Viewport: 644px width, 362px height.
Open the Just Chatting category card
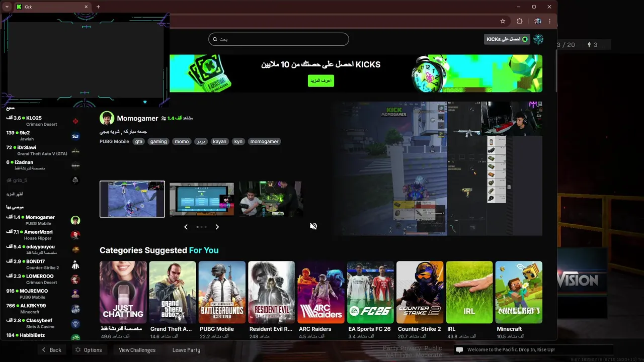click(123, 292)
